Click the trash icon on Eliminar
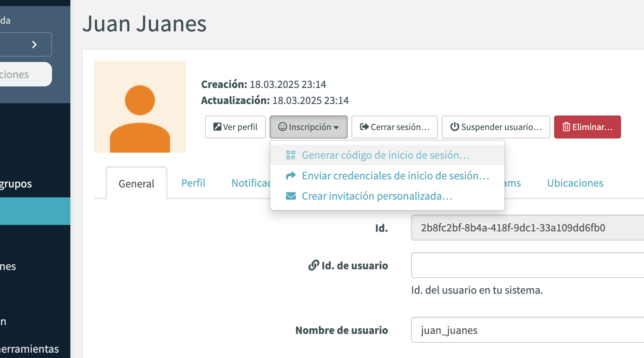Image resolution: width=644 pixels, height=358 pixels. (566, 127)
